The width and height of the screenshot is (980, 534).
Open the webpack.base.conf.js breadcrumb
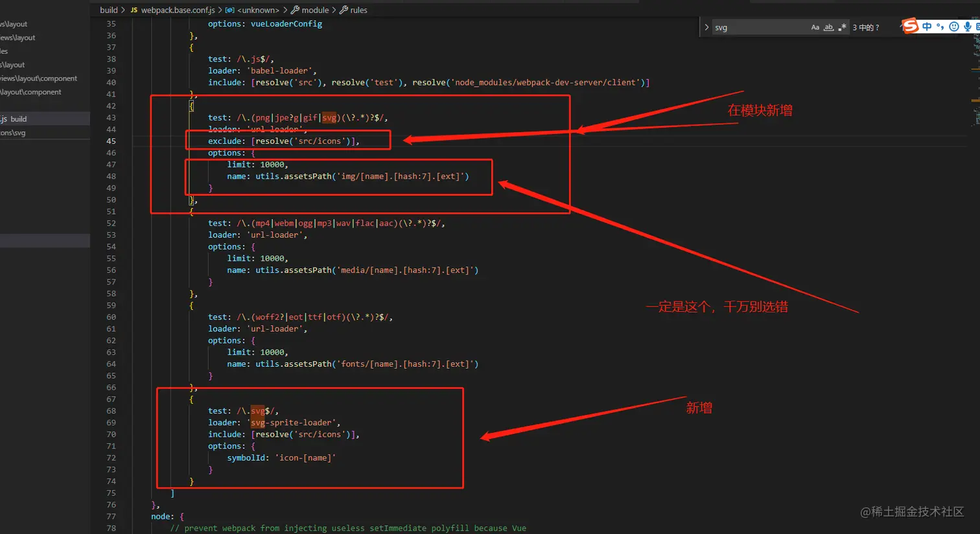pyautogui.click(x=178, y=10)
